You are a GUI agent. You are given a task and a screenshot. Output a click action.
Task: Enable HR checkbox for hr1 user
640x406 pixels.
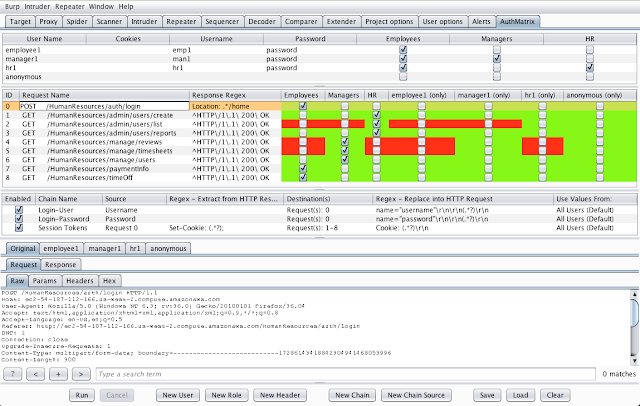click(591, 66)
